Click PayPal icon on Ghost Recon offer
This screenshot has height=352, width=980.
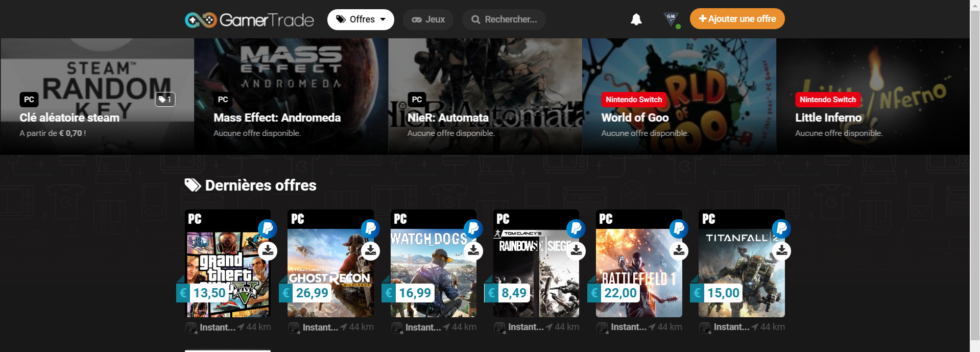[x=370, y=228]
